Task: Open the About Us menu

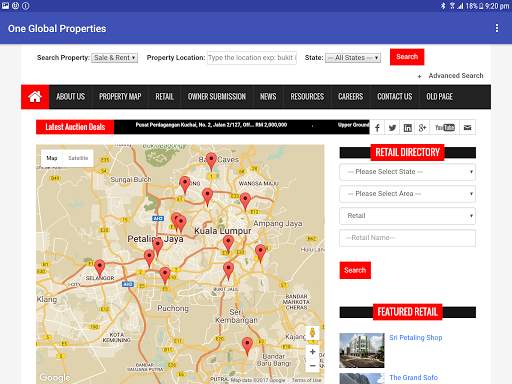Action: click(70, 97)
